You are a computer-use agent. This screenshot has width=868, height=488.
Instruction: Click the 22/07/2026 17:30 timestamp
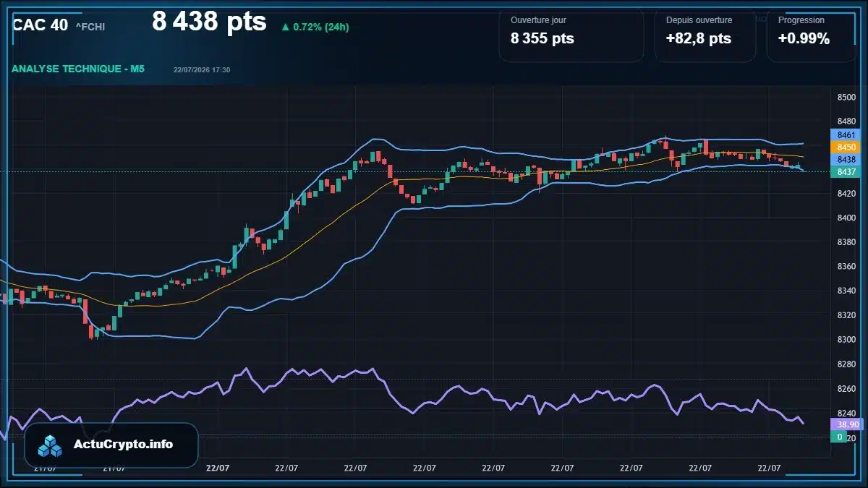(202, 69)
